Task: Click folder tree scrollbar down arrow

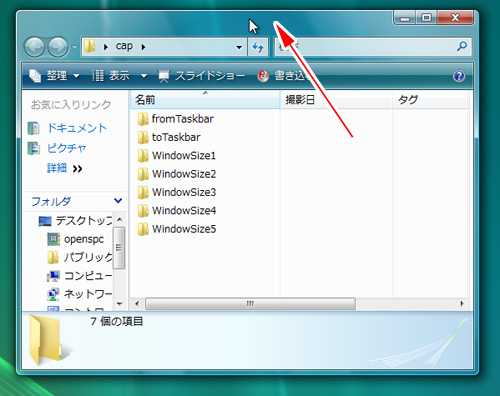Action: (x=119, y=304)
